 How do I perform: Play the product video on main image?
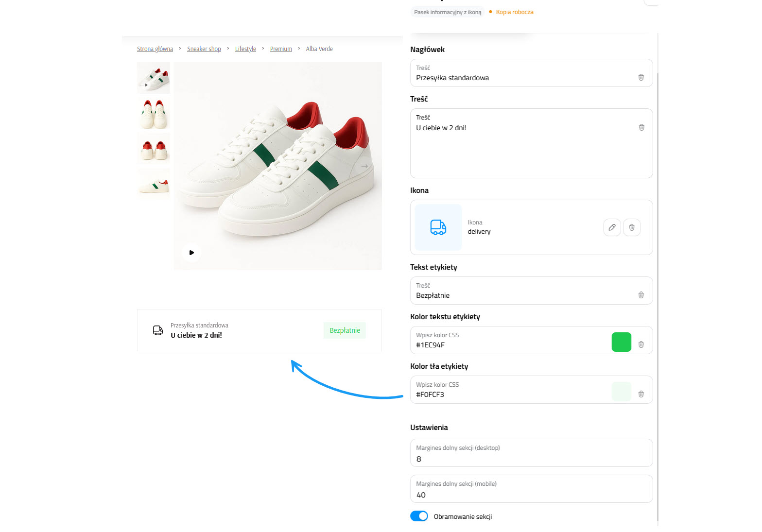pyautogui.click(x=191, y=253)
